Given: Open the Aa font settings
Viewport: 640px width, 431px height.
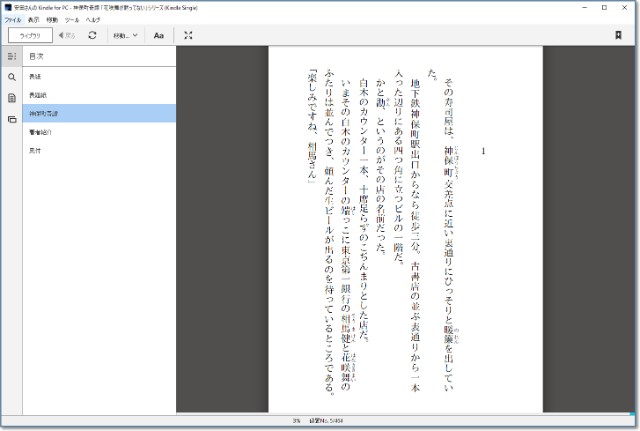Looking at the screenshot, I should [x=158, y=35].
